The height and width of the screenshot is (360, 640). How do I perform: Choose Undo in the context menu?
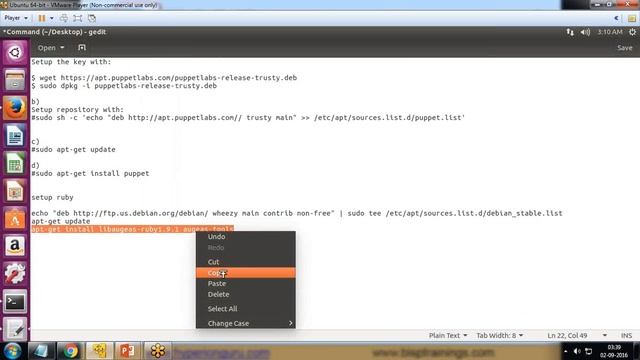click(x=246, y=237)
